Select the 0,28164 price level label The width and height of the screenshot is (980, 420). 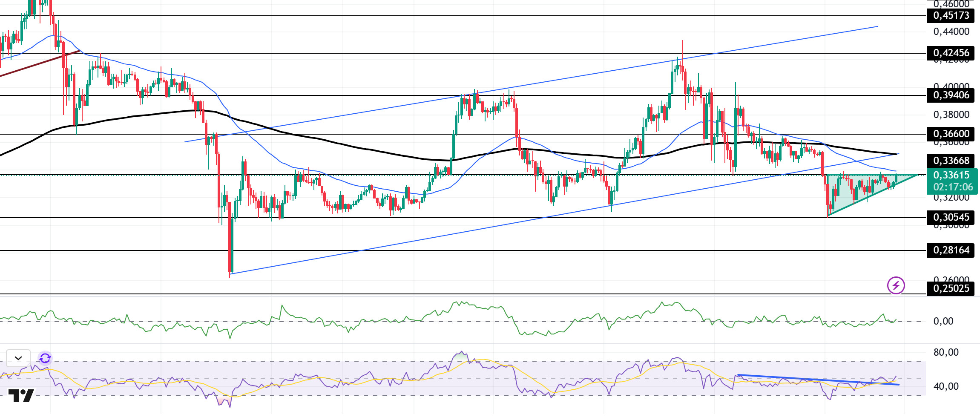(951, 250)
